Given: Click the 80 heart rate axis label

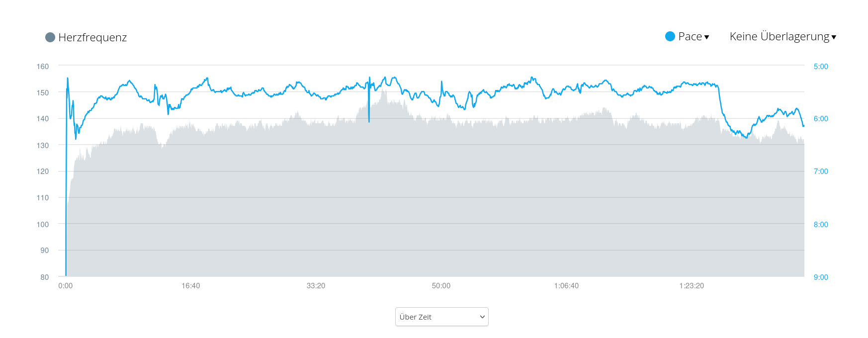Looking at the screenshot, I should pyautogui.click(x=45, y=277).
